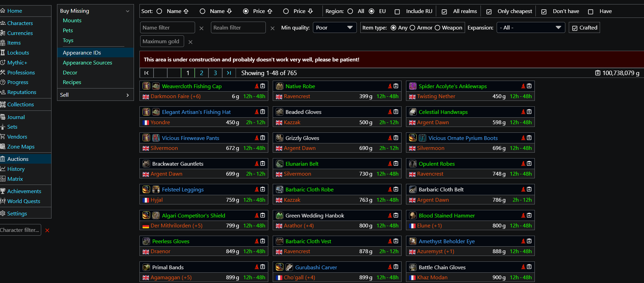Click the Green Wedding Hanbok item icon
Image resolution: width=644 pixels, height=283 pixels.
[280, 215]
